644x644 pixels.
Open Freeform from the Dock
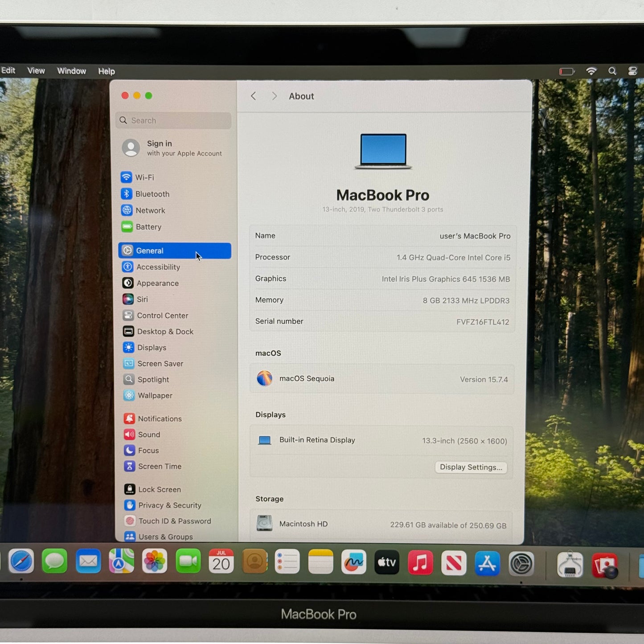(354, 562)
